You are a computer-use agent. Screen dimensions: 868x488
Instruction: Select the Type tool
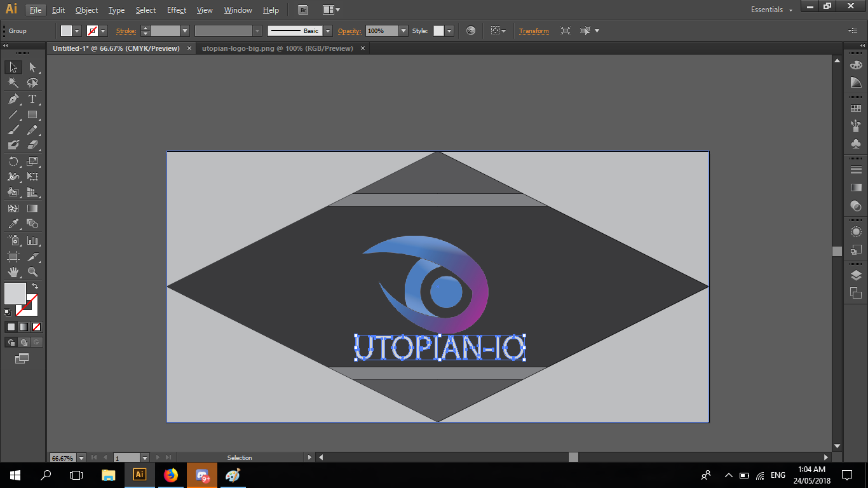pos(32,99)
